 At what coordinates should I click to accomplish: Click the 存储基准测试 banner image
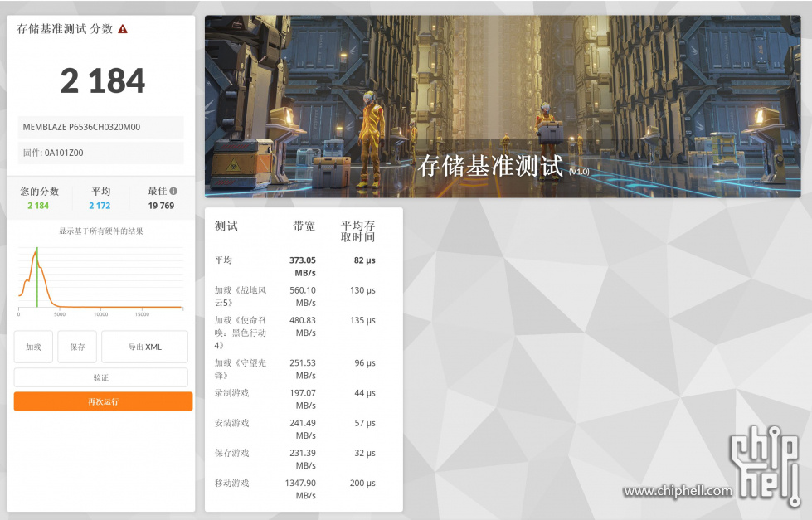503,106
